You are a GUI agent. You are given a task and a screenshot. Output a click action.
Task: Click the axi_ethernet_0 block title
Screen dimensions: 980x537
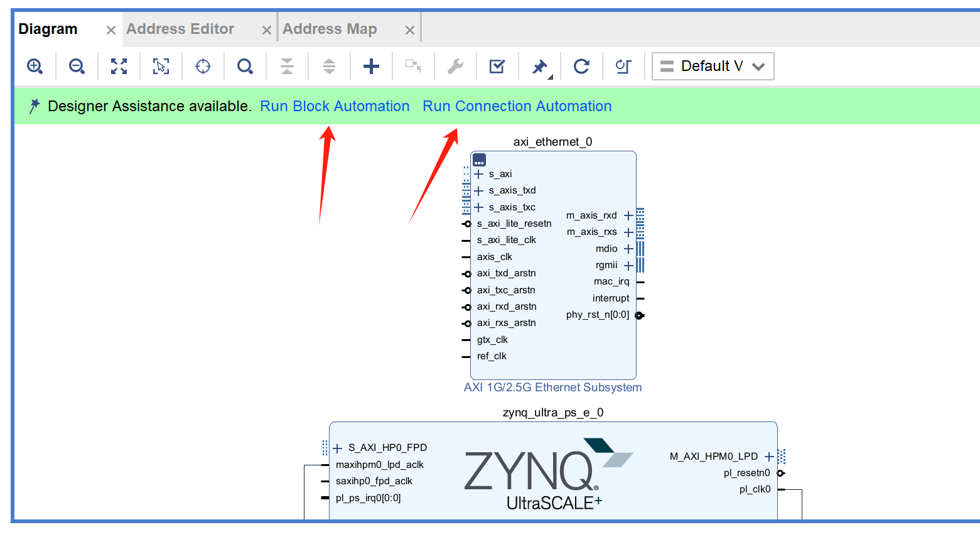pos(552,142)
